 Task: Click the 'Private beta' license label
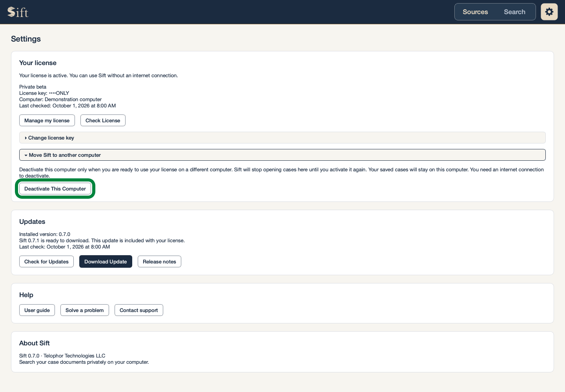pyautogui.click(x=33, y=87)
